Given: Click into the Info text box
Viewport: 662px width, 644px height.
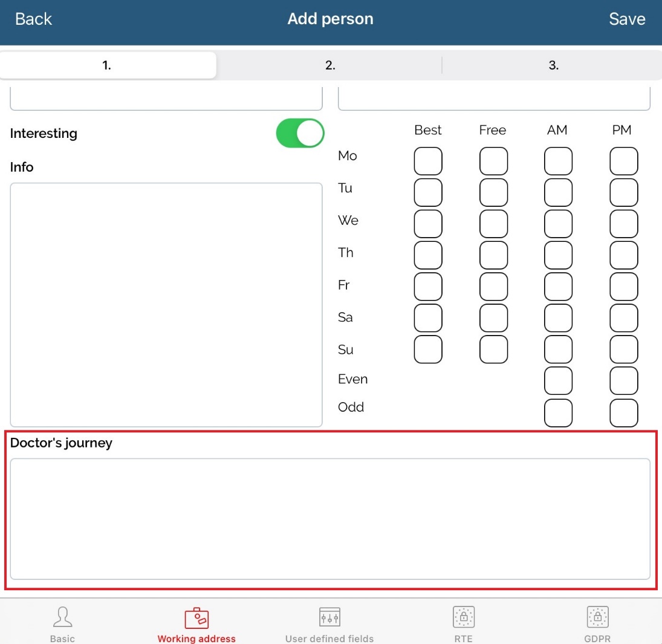Looking at the screenshot, I should pos(166,305).
